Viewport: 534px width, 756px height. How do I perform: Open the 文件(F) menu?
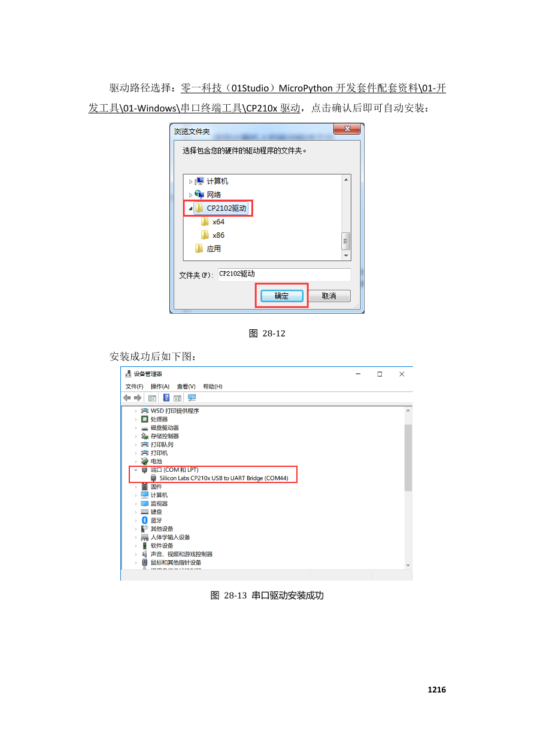coord(134,387)
